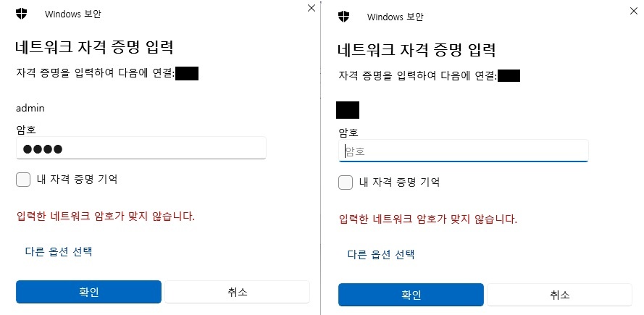Click the password field filled with dots

141,148
